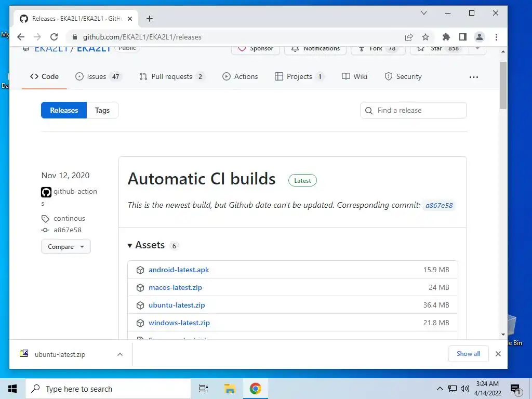Open the network status tray icon
Screen dimensions: 532x399
(x=453, y=389)
